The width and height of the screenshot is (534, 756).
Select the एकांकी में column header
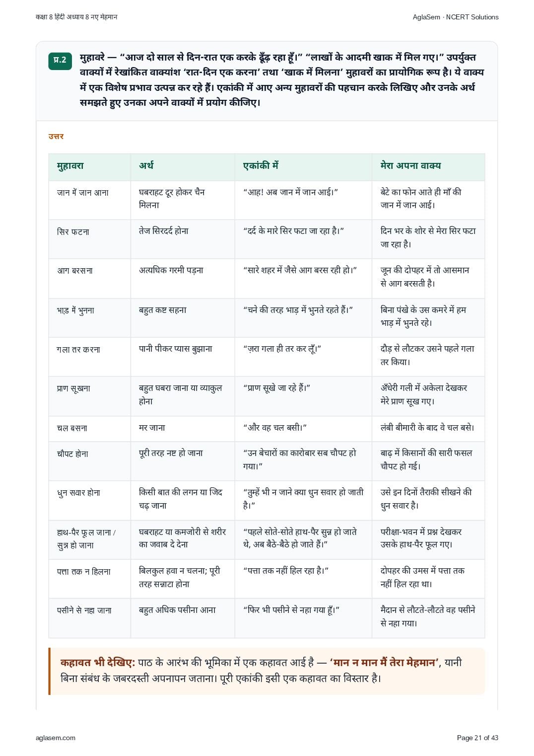(x=303, y=167)
